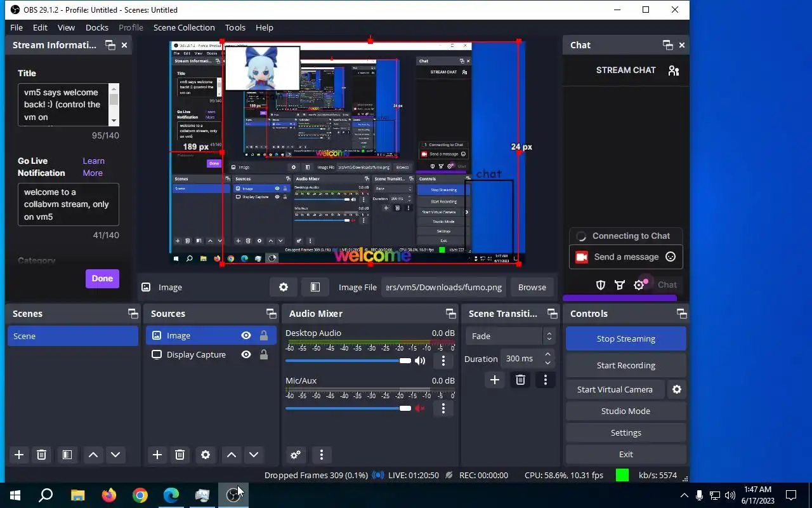This screenshot has height=508, width=812.
Task: Open Fade transition dropdown
Action: click(511, 336)
